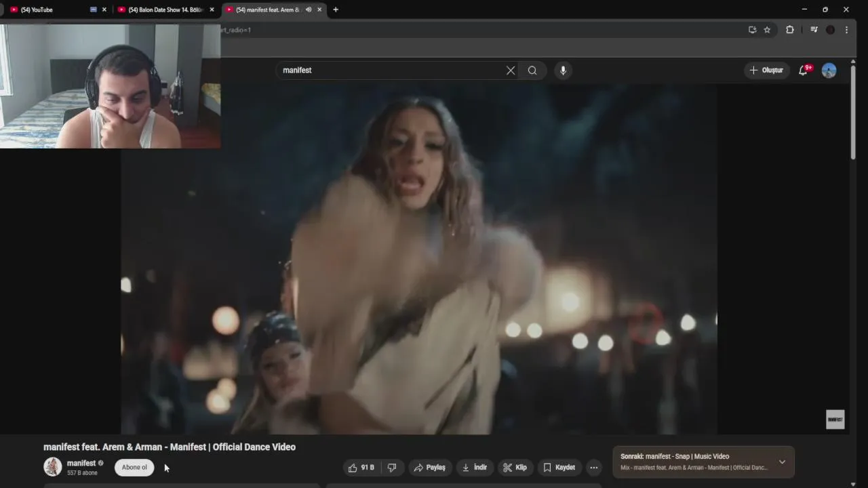Dislike the video with thumbs down
The width and height of the screenshot is (868, 488).
coord(392,468)
